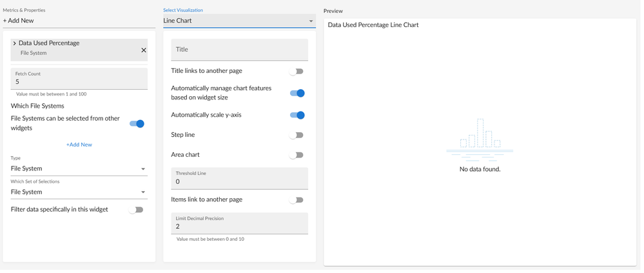Click the Limit Decimal Precision field

(x=239, y=227)
